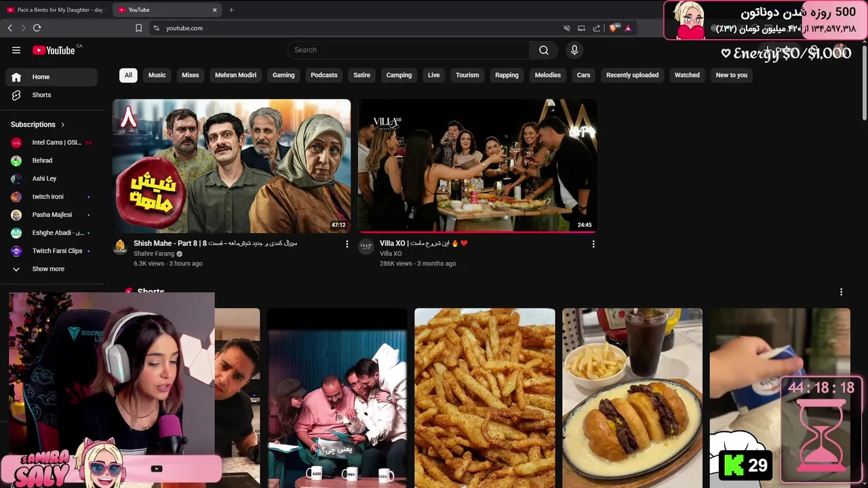Open the burger on plate Short
The height and width of the screenshot is (488, 868).
point(632,398)
